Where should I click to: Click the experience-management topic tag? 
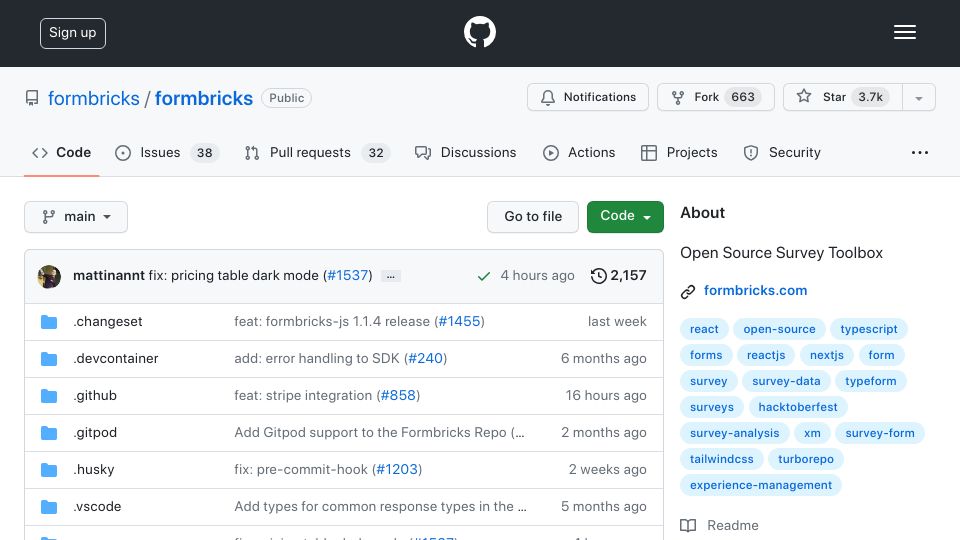tap(761, 486)
